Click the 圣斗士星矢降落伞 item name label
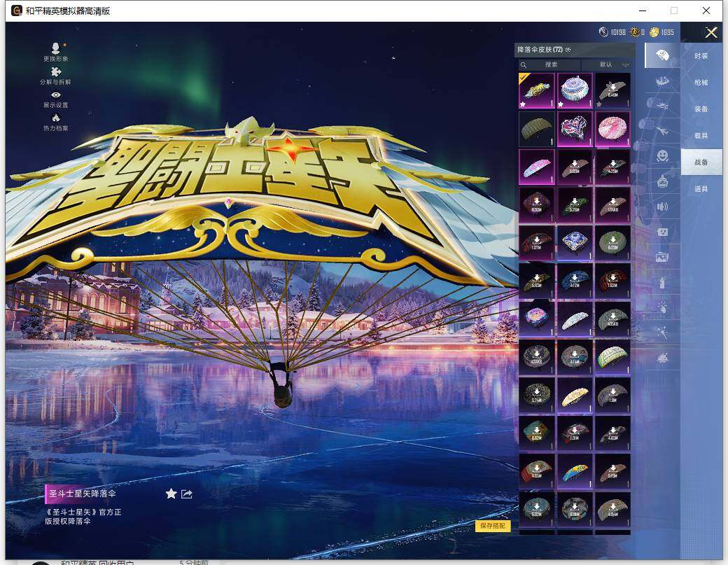Viewport: 728px width, 565px height. [83, 494]
